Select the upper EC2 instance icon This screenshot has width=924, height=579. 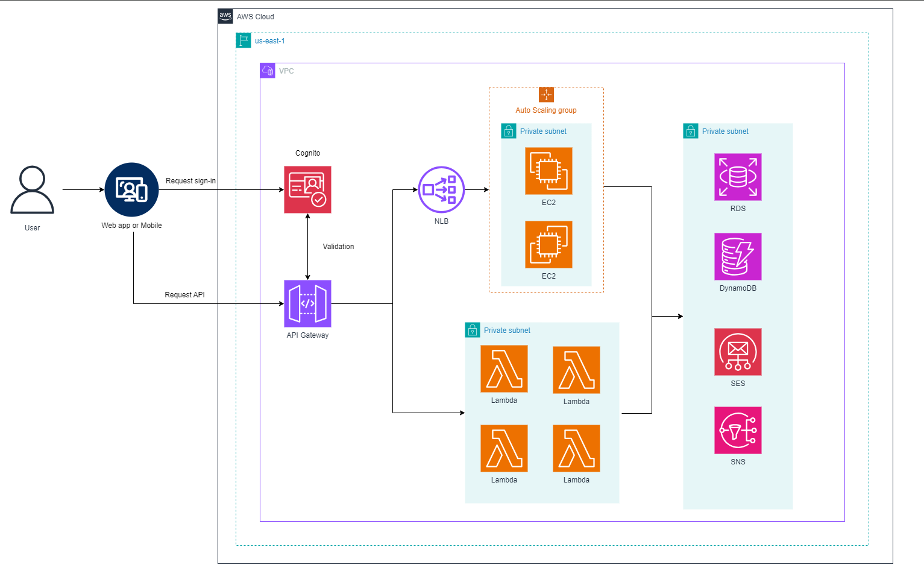click(548, 171)
